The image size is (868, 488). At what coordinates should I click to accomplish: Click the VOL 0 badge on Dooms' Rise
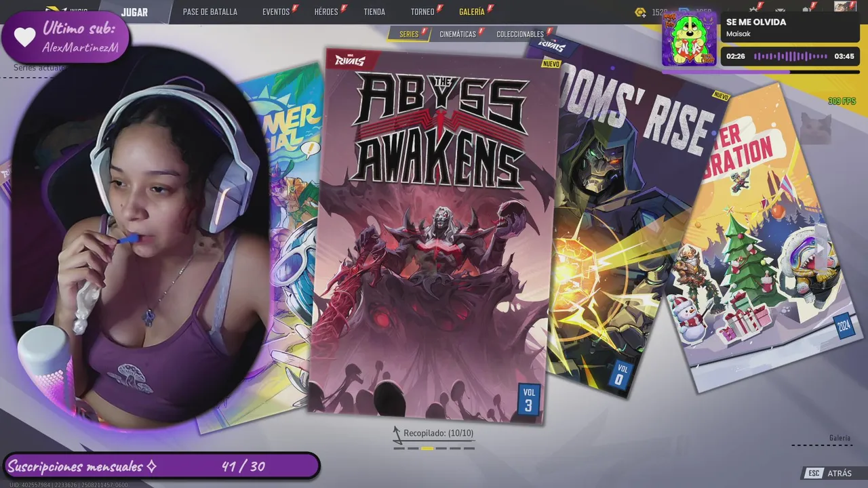click(620, 375)
